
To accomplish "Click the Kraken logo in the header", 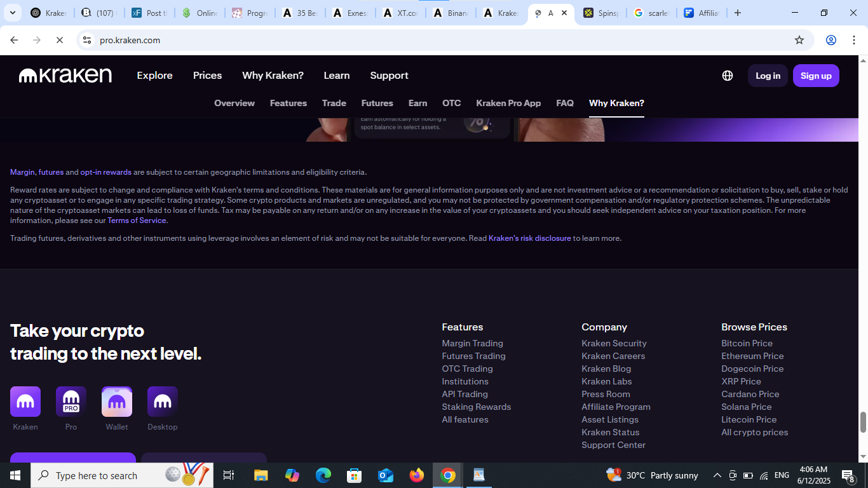I will pos(65,76).
